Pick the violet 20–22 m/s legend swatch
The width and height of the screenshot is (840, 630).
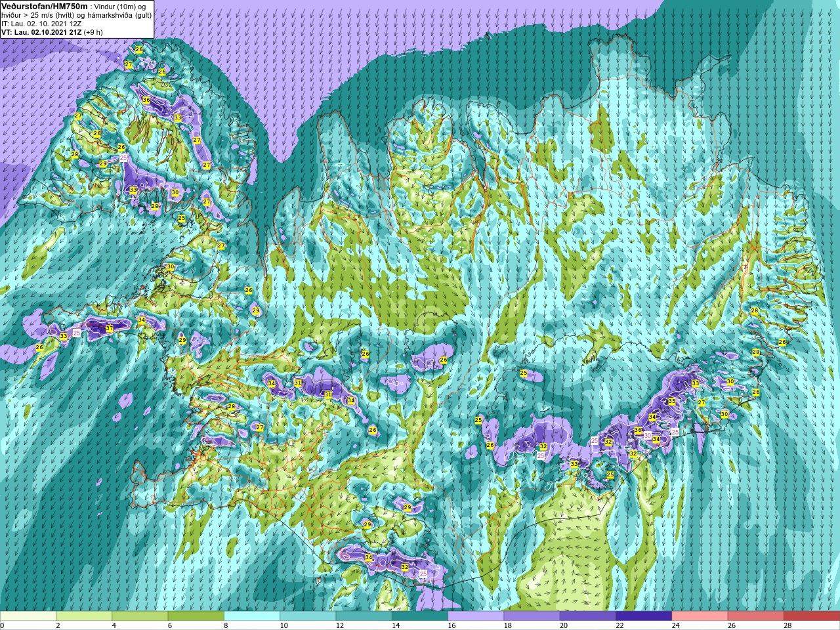tap(588, 616)
